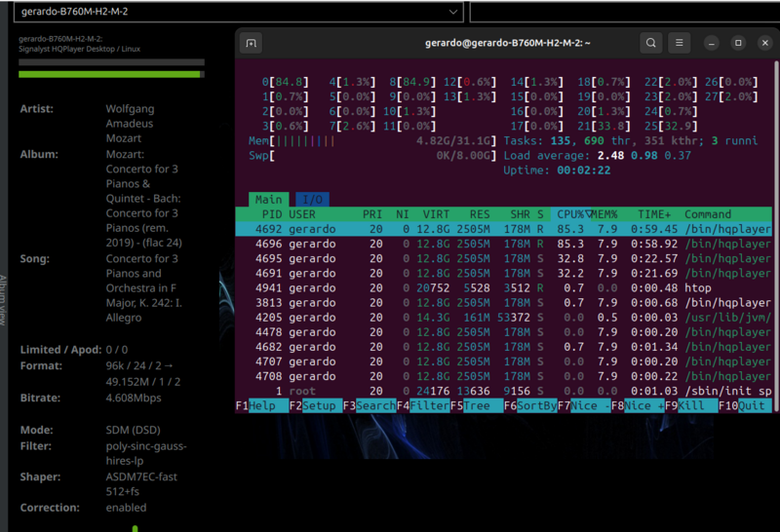Open the empty dropdown at top right
780x532 pixels.
(x=624, y=12)
